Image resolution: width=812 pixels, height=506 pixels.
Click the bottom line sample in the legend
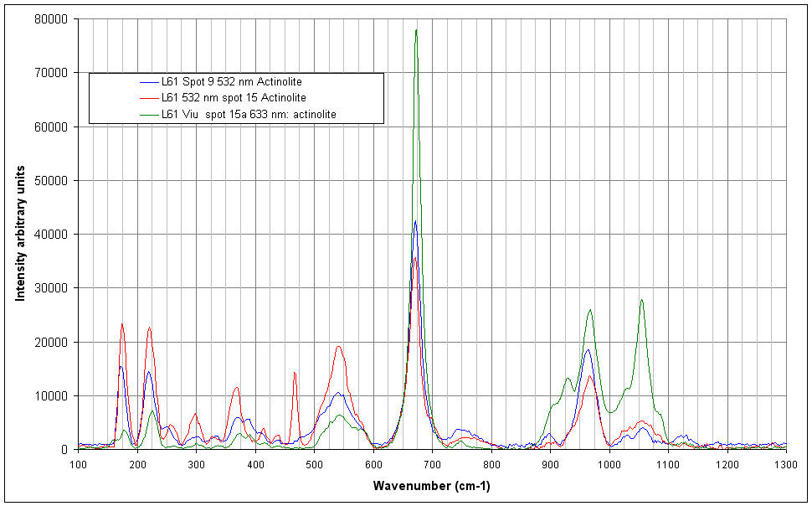click(x=149, y=114)
